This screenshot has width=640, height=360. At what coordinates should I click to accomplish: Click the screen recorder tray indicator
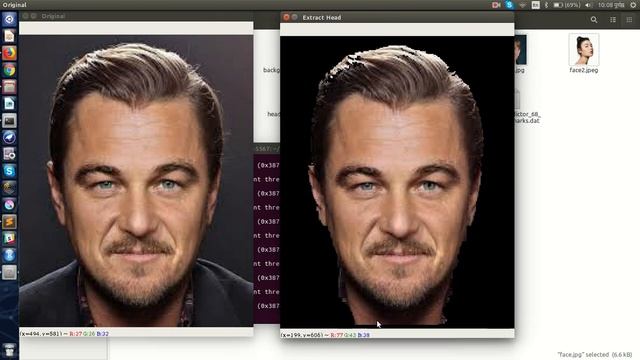pos(496,5)
